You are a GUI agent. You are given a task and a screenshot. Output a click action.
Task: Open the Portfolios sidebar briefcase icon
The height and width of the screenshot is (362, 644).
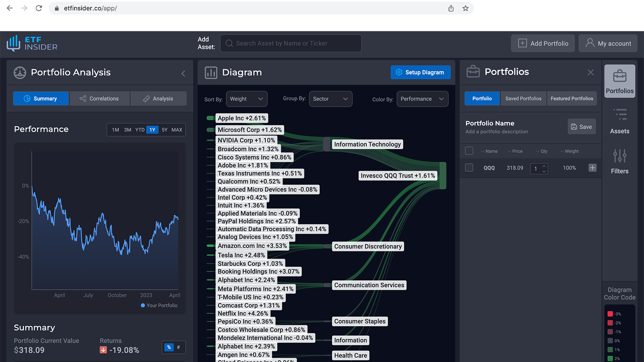pos(619,76)
